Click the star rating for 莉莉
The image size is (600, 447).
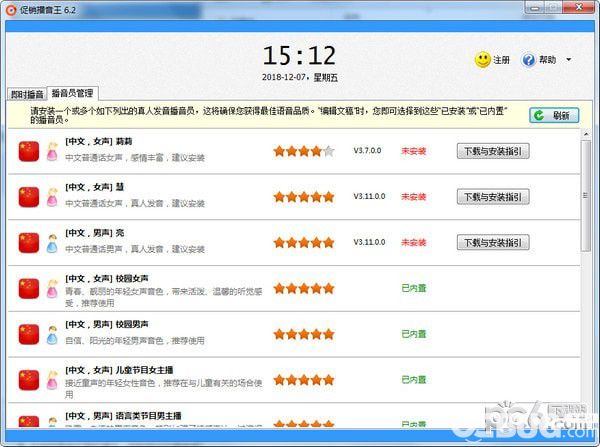[x=304, y=151]
